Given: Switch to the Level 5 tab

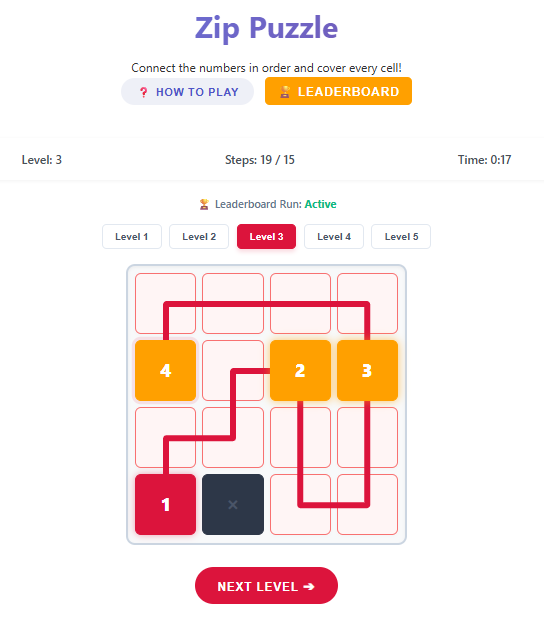Looking at the screenshot, I should pyautogui.click(x=401, y=236).
